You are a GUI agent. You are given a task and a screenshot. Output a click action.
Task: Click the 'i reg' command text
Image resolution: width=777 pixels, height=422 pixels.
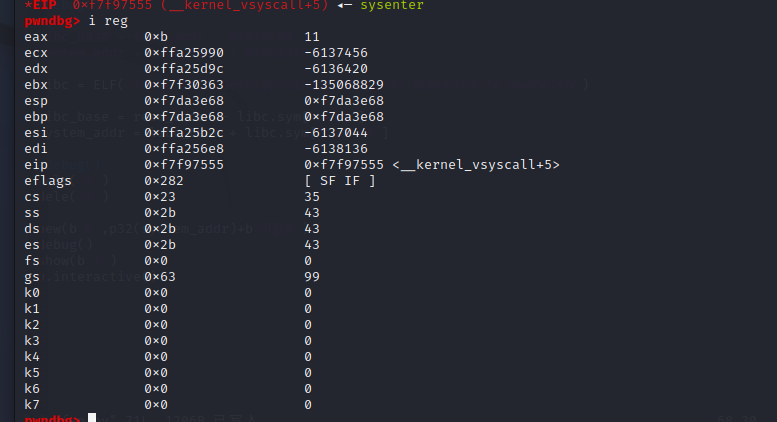pyautogui.click(x=108, y=21)
